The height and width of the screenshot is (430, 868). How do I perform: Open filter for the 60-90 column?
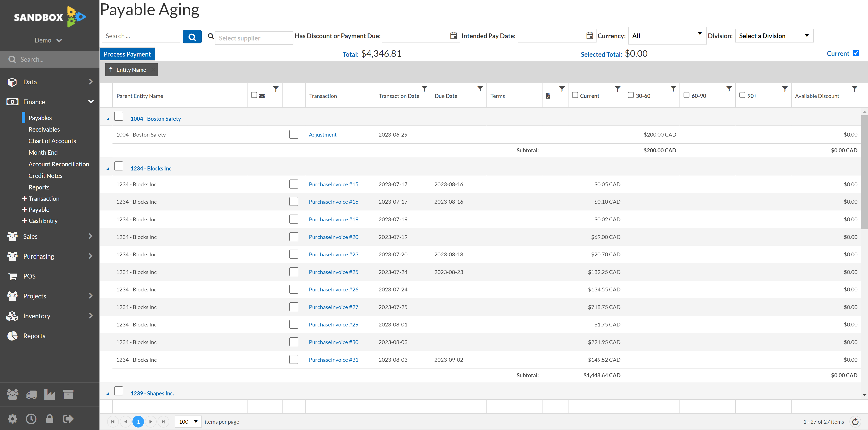click(x=729, y=89)
